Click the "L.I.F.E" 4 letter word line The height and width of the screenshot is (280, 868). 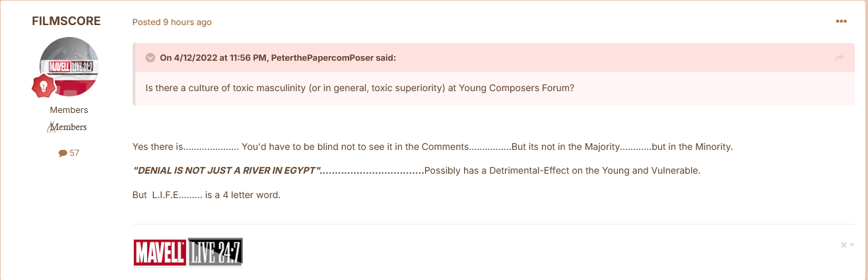pos(207,195)
